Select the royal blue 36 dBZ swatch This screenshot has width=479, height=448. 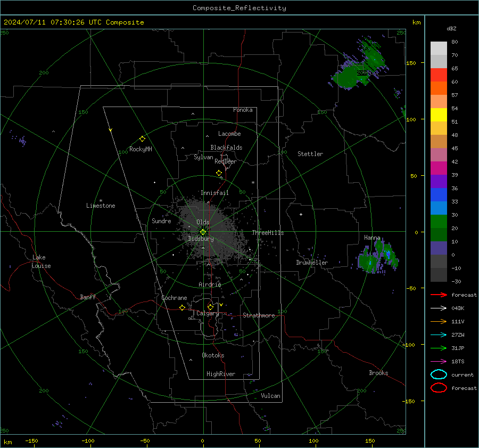click(439, 194)
